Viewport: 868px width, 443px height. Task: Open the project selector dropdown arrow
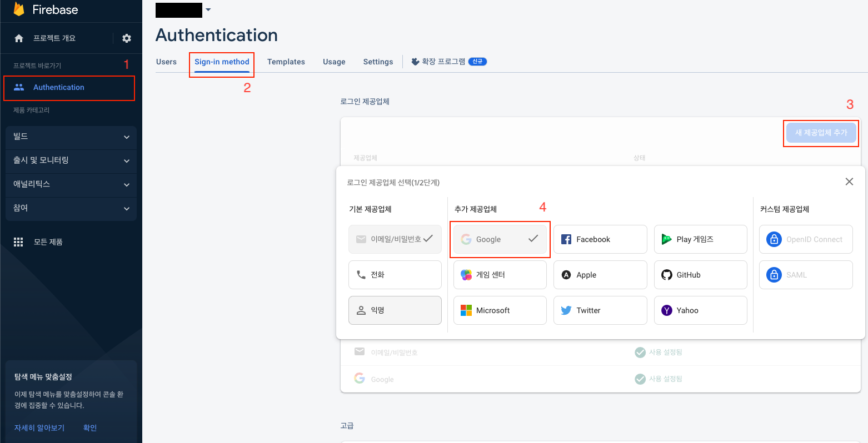tap(208, 9)
